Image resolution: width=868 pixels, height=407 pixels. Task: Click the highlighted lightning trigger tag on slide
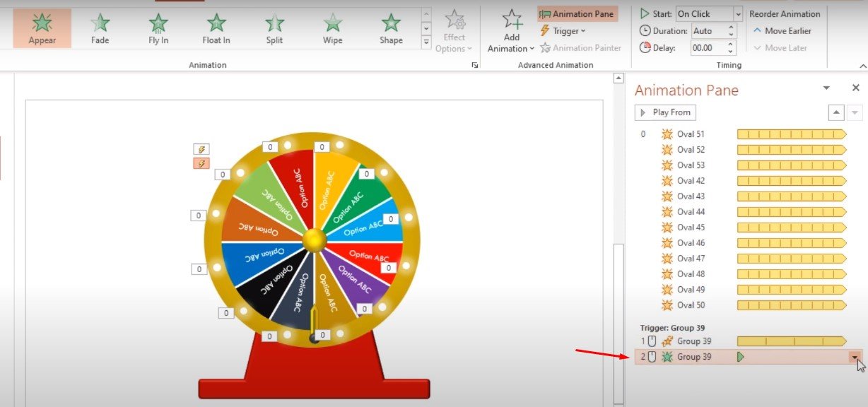[201, 163]
